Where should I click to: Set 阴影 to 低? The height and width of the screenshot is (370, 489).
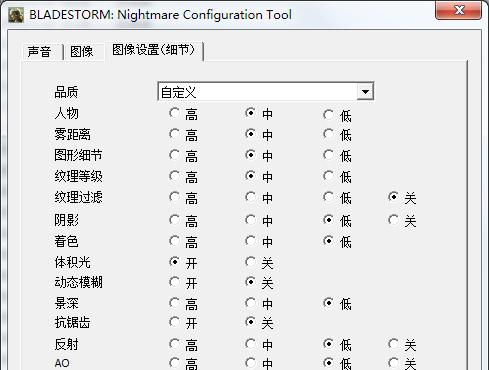pyautogui.click(x=328, y=220)
